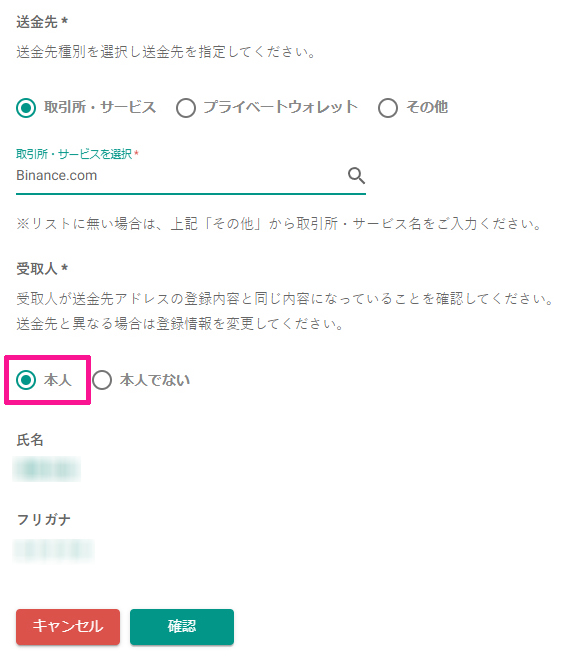Click the green 確認 button
Viewport: 584px width, 667px height.
pyautogui.click(x=182, y=627)
